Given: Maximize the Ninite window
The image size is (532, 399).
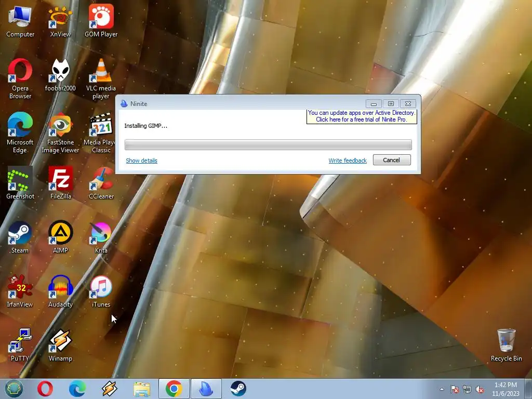Looking at the screenshot, I should pos(391,103).
